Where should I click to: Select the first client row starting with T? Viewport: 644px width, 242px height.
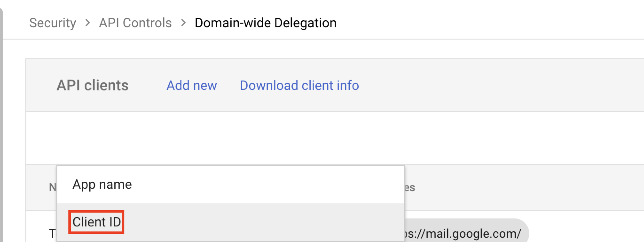pyautogui.click(x=52, y=234)
